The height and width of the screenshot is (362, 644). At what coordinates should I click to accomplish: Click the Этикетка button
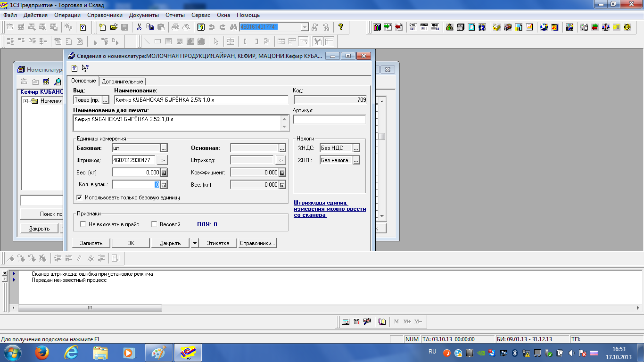pyautogui.click(x=218, y=243)
